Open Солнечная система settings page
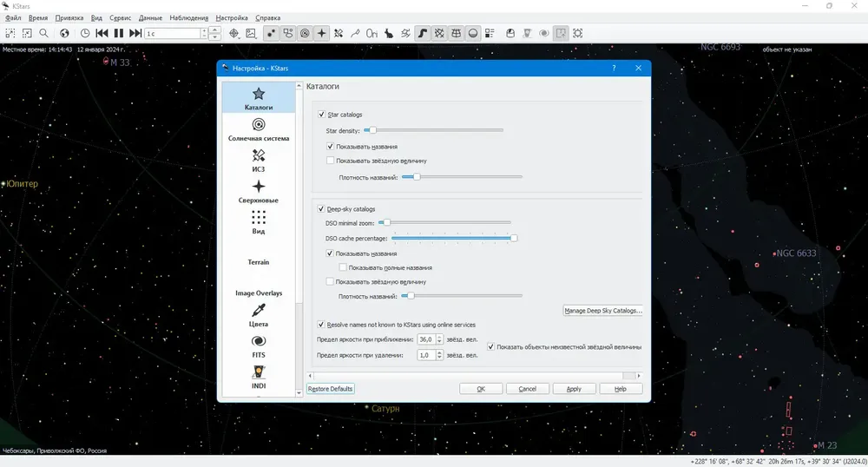This screenshot has width=868, height=467. (x=259, y=129)
